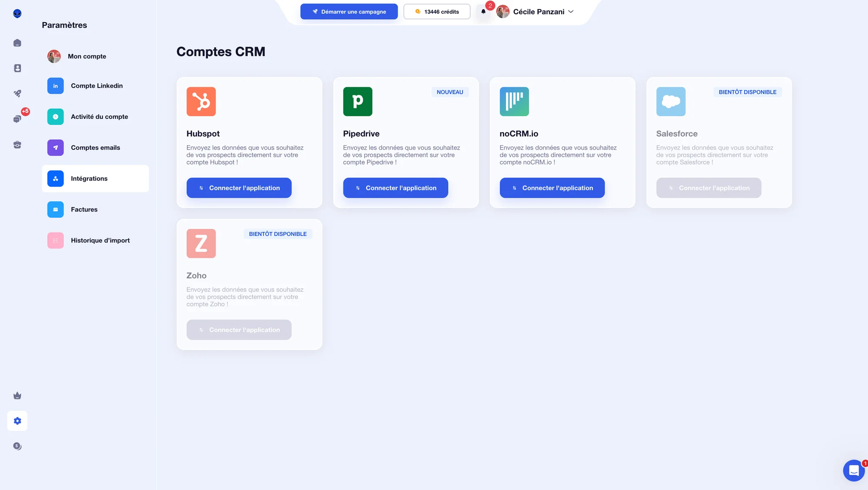This screenshot has width=868, height=490.
Task: Click the Factures card icon
Action: [x=56, y=209]
